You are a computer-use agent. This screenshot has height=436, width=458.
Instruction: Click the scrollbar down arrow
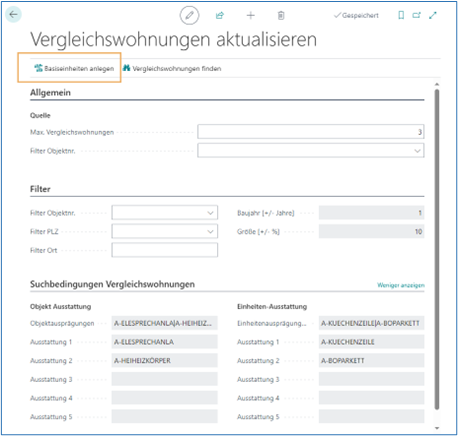pos(437,428)
